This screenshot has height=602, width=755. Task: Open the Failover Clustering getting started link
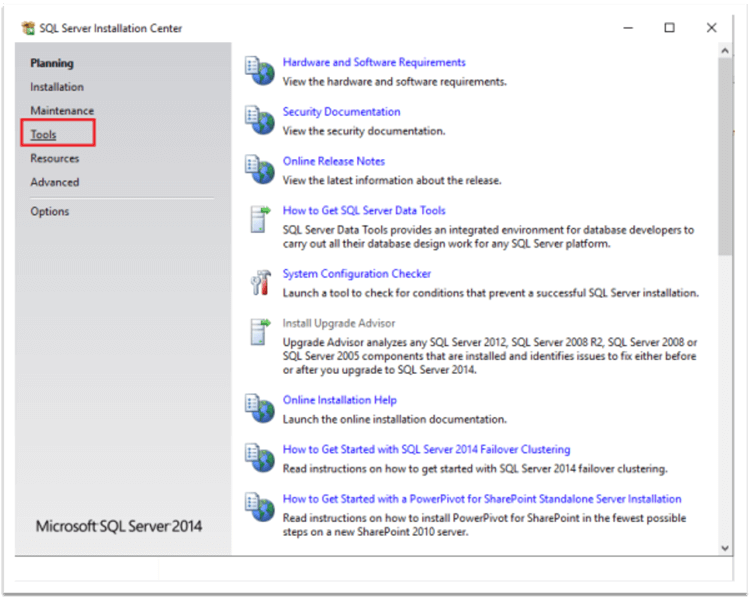coord(427,449)
